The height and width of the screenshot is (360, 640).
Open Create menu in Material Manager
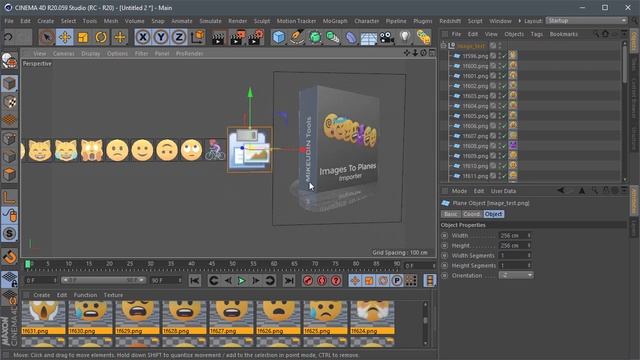[x=42, y=295]
